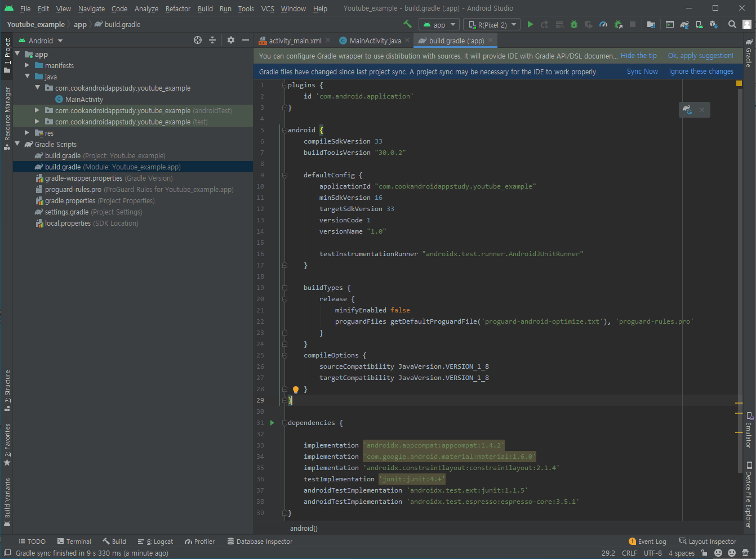Open the Tools menu

click(246, 8)
